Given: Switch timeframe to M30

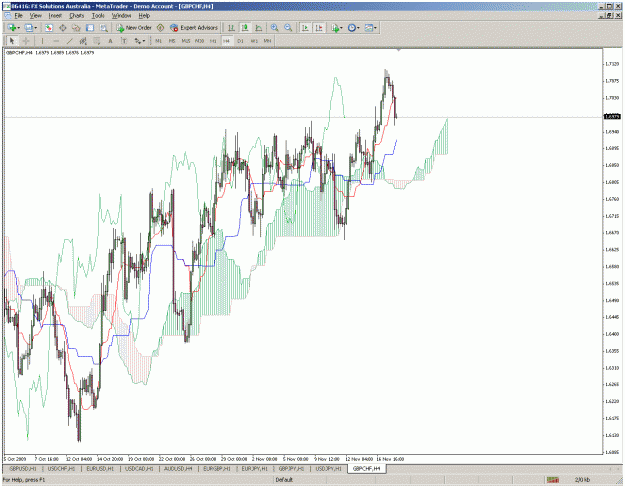Looking at the screenshot, I should pyautogui.click(x=199, y=41).
